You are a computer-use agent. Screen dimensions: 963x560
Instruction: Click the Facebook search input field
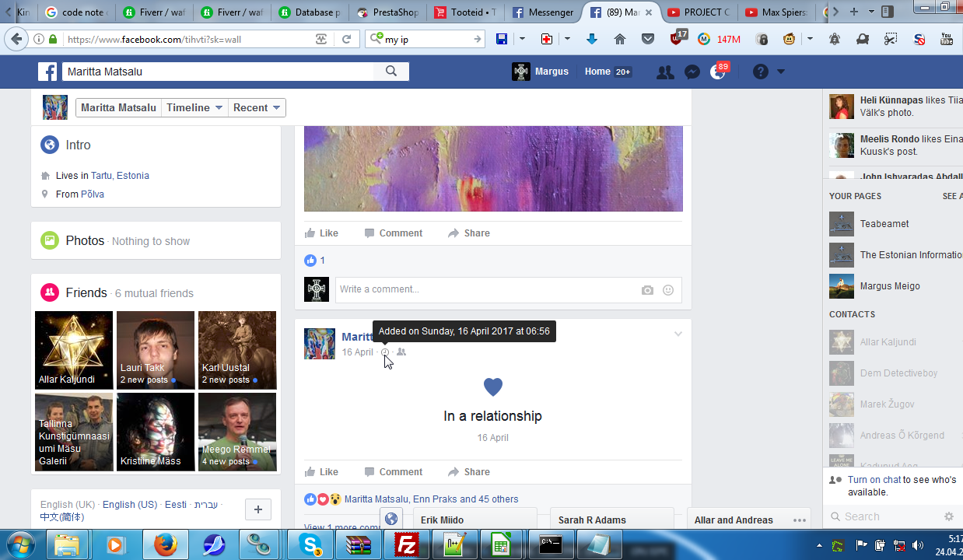(x=218, y=72)
